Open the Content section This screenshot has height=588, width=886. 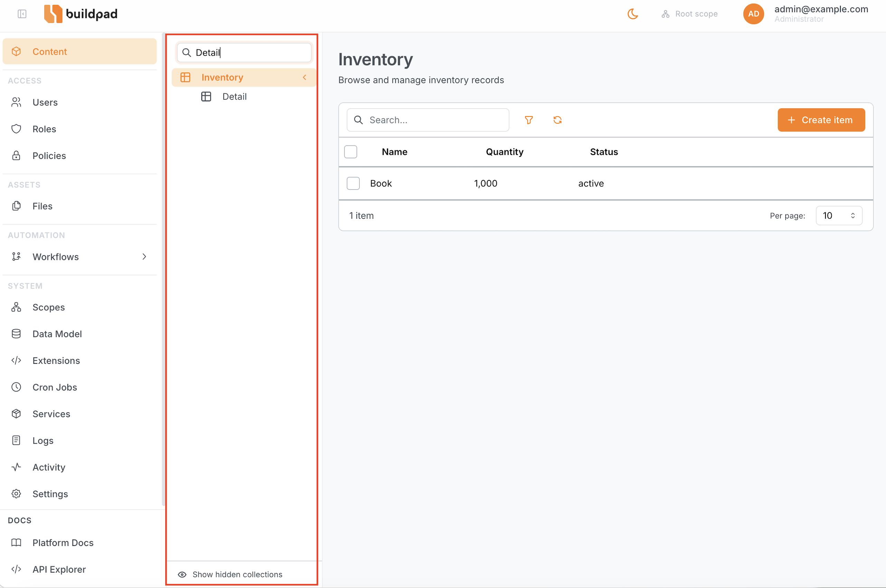tap(79, 51)
